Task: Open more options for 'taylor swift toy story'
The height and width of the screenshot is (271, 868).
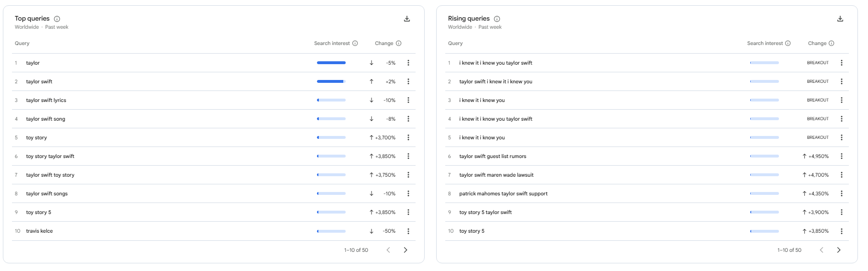Action: 408,175
